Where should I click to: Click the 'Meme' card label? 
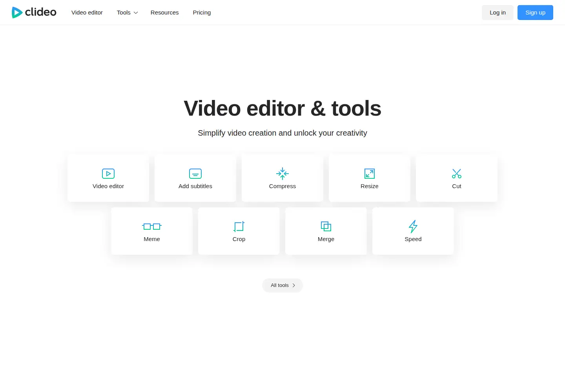click(x=152, y=239)
